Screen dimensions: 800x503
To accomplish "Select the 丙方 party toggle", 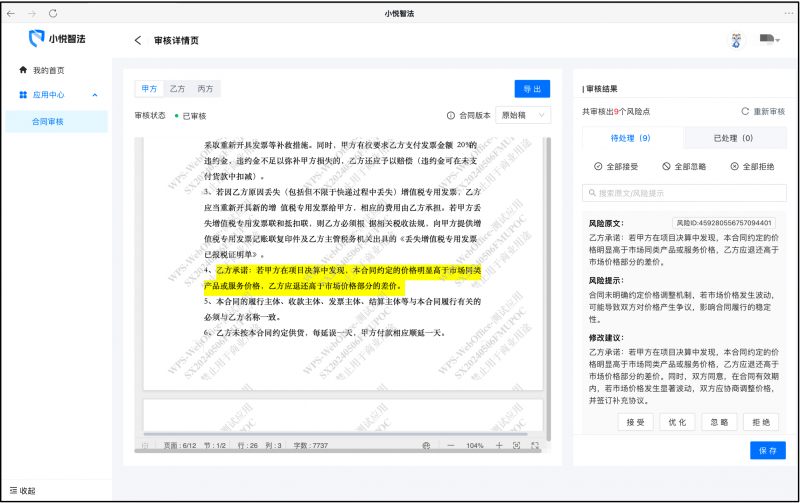I will click(x=204, y=89).
